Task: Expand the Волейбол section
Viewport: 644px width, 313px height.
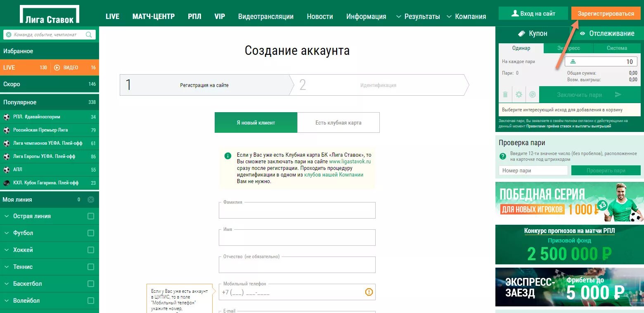Action: pyautogui.click(x=7, y=301)
